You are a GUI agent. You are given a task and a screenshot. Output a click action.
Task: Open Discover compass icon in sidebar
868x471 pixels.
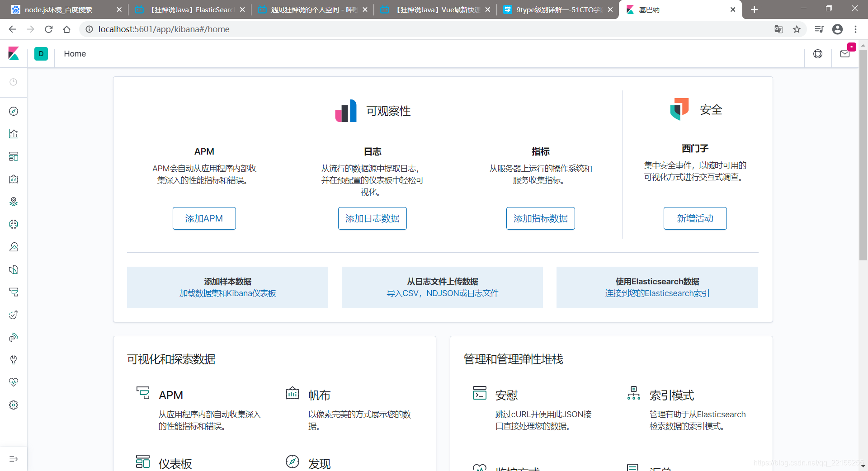tap(14, 111)
